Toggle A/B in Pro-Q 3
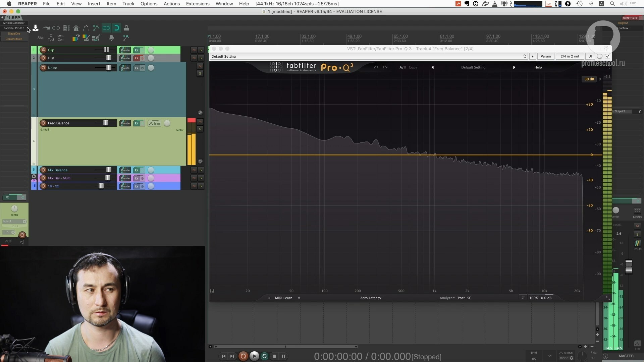Image resolution: width=644 pixels, height=362 pixels. 402,67
